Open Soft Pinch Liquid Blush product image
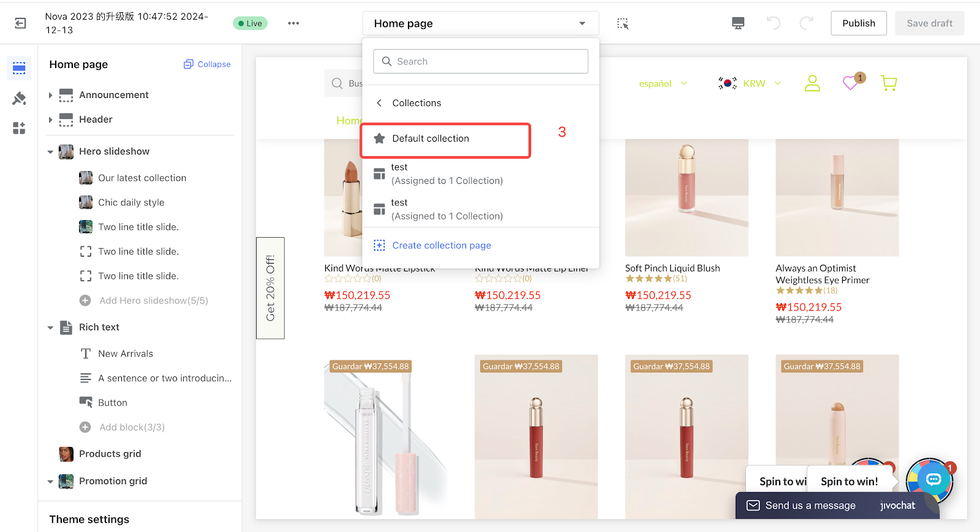This screenshot has width=980, height=532. [687, 197]
